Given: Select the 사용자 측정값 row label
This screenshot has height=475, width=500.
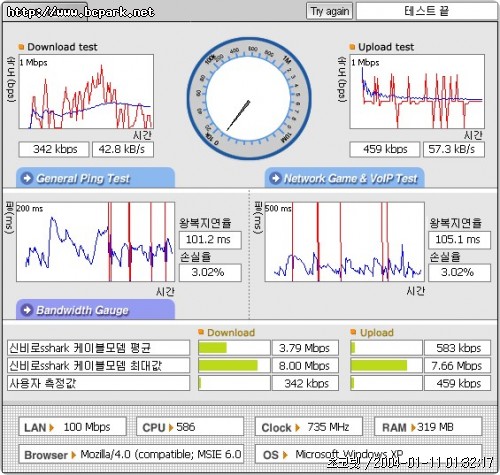Looking at the screenshot, I should click(99, 383).
